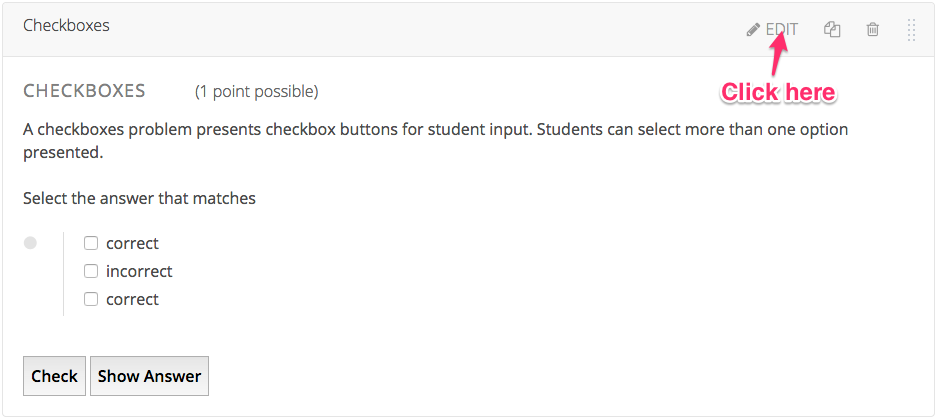Click the pencil icon beside EDIT
The image size is (939, 420).
pyautogui.click(x=753, y=29)
